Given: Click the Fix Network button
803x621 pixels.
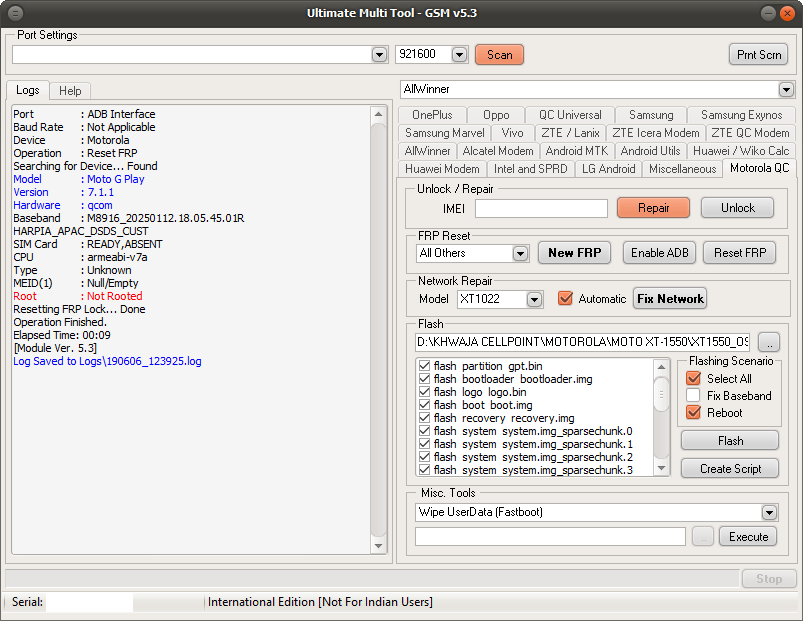Looking at the screenshot, I should 670,298.
